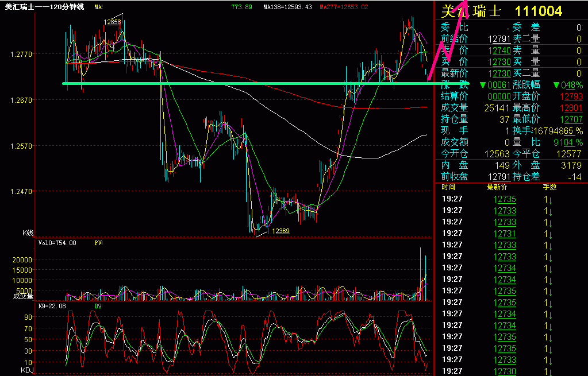The image size is (588, 376).
Task: Click the red MA277=12653.02 indicator readout
Action: (x=344, y=7)
